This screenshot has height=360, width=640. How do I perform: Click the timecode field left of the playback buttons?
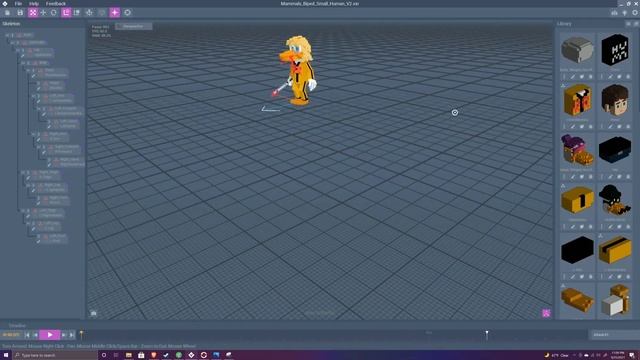(x=11, y=335)
